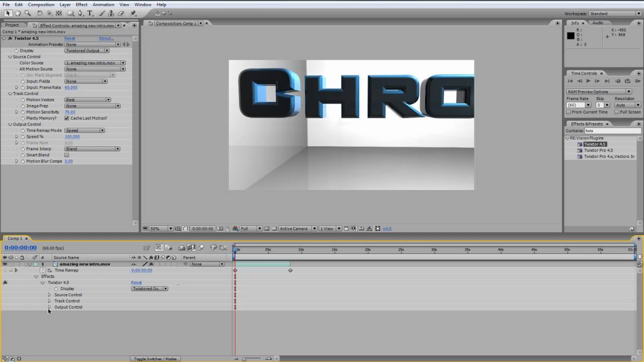Click the About link for Twixtor
Viewport: 644px width, 362px height.
click(x=106, y=38)
